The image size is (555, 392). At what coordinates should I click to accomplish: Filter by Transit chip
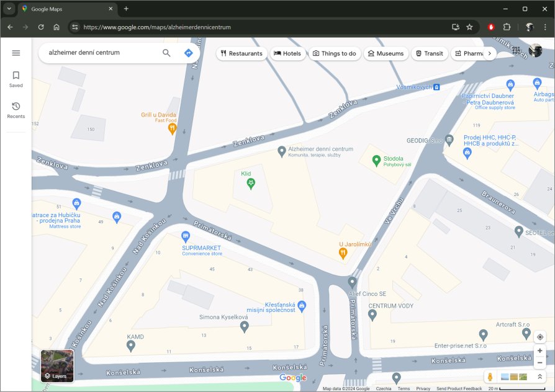point(430,53)
